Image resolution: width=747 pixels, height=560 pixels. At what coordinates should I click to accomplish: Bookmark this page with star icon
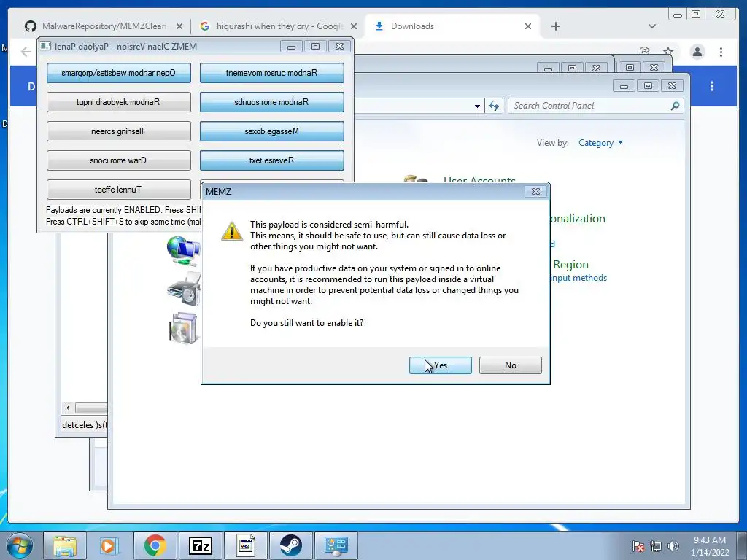668,52
